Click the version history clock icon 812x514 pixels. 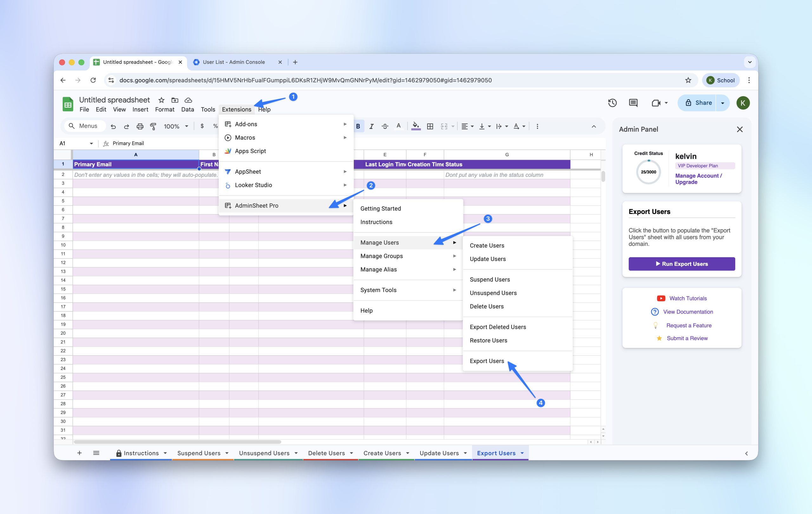[x=612, y=103]
